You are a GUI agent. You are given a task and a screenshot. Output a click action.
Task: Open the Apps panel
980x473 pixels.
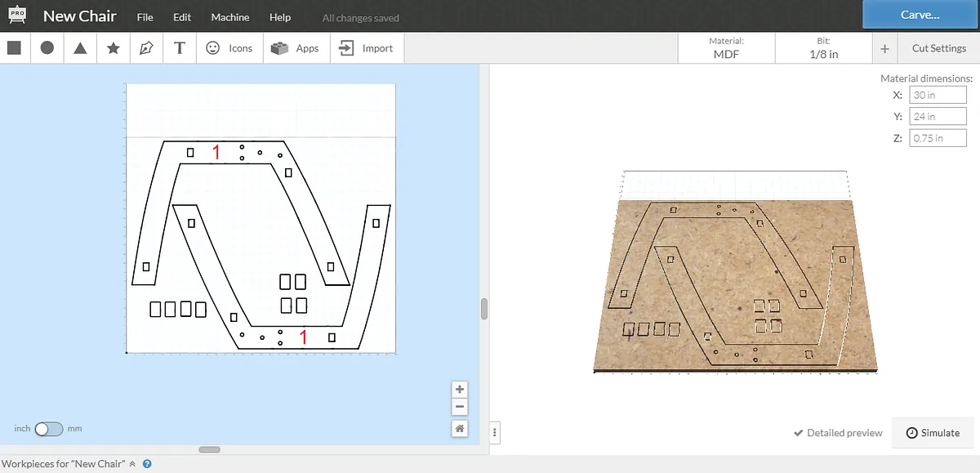(x=296, y=48)
